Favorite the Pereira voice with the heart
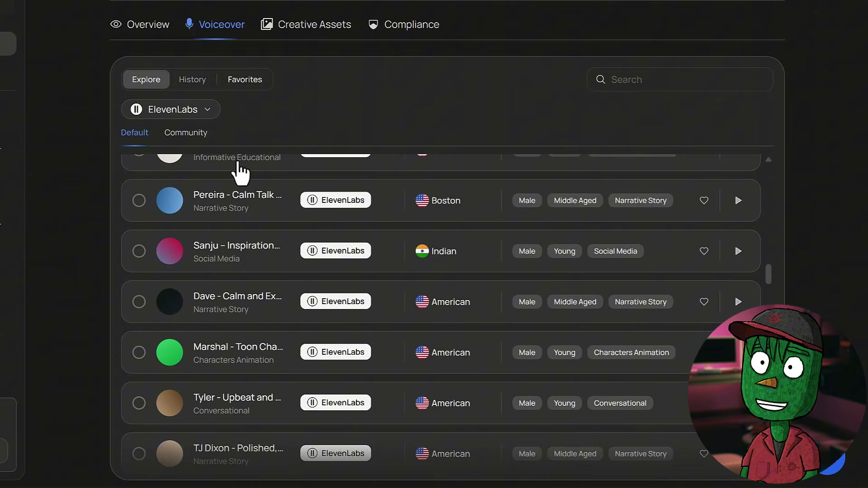868x488 pixels. pyautogui.click(x=704, y=200)
